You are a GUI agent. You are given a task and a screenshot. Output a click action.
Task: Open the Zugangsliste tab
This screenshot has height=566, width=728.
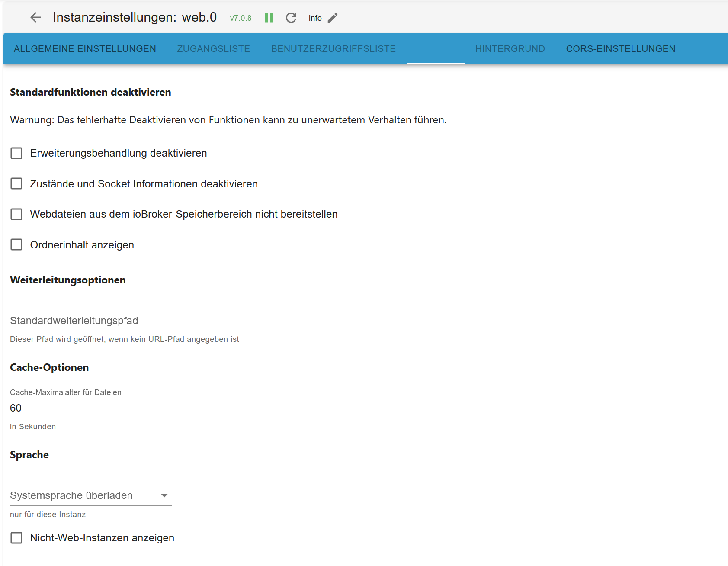tap(213, 49)
